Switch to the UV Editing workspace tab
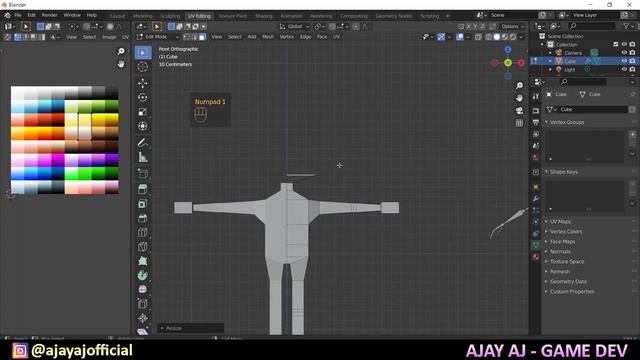Viewport: 640px width, 360px height. 199,16
